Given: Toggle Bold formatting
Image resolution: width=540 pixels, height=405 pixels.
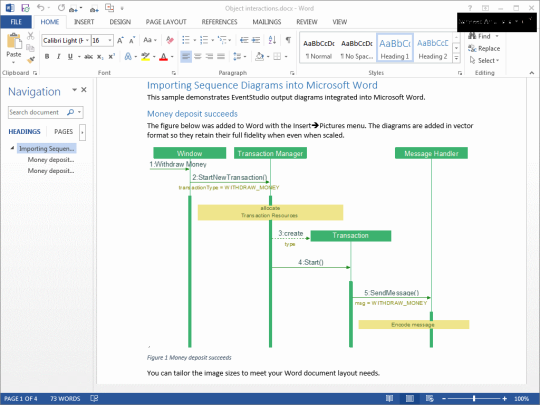Looking at the screenshot, I should (x=47, y=56).
